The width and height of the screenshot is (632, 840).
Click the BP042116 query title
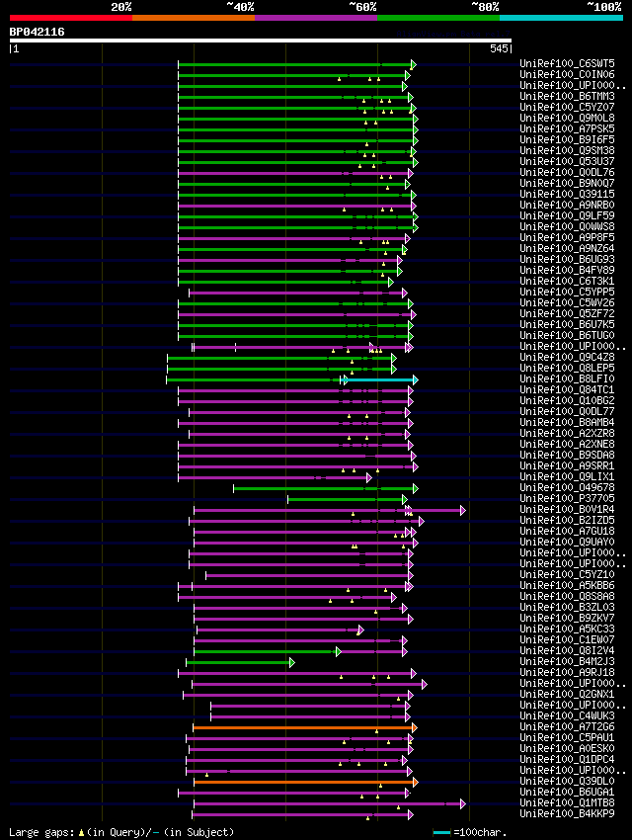(x=37, y=32)
